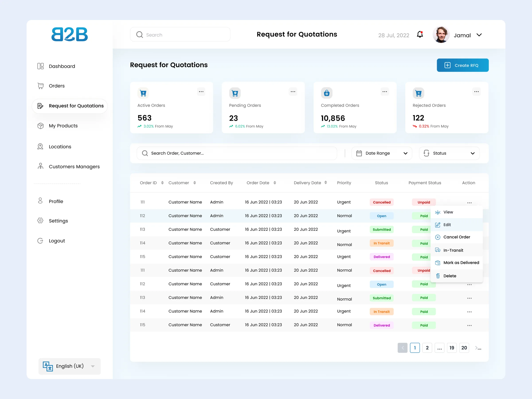Sort the table by Delivery Date
This screenshot has height=399, width=532.
point(325,183)
